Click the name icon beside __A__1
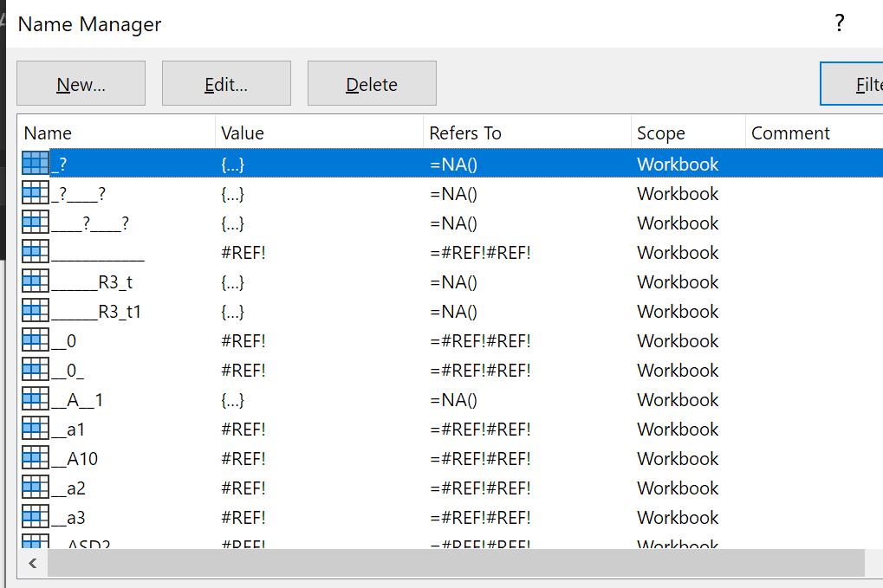883x588 pixels. click(x=36, y=399)
